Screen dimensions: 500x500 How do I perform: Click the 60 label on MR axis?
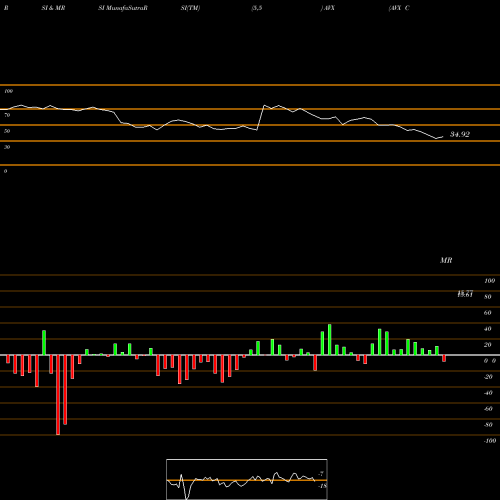coord(488,313)
